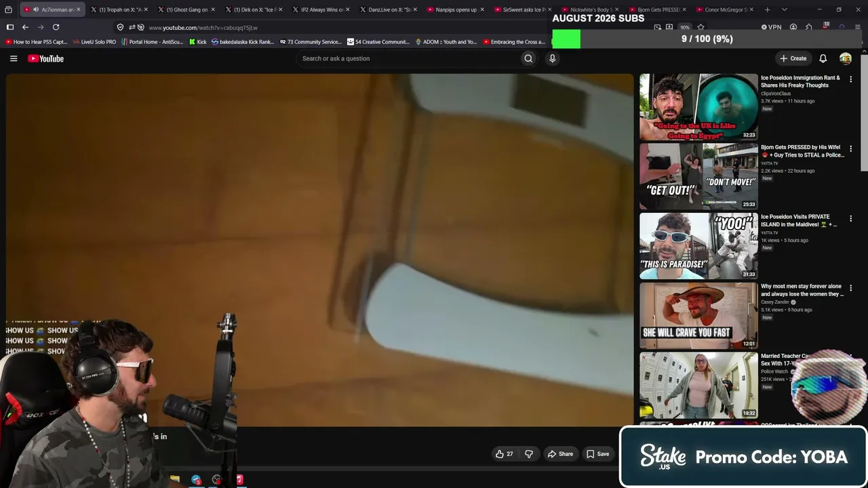Click the browser address bar URL
The image size is (868, 488).
[203, 28]
